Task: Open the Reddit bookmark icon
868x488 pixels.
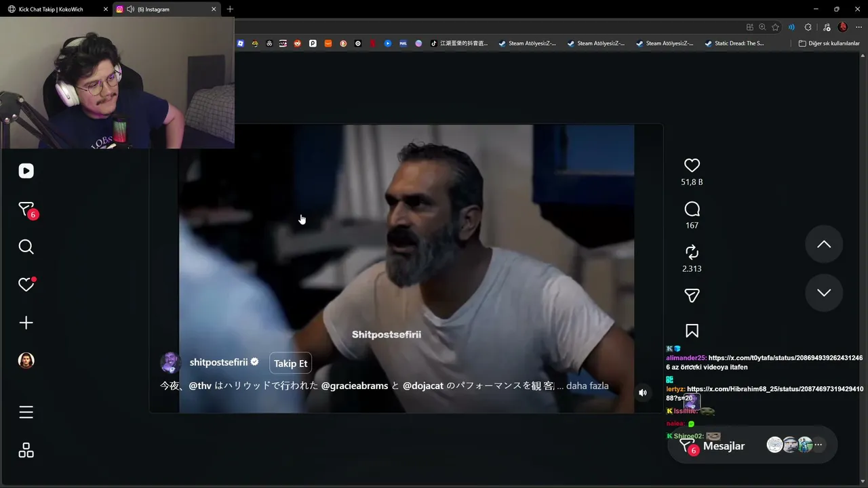Action: coord(297,43)
